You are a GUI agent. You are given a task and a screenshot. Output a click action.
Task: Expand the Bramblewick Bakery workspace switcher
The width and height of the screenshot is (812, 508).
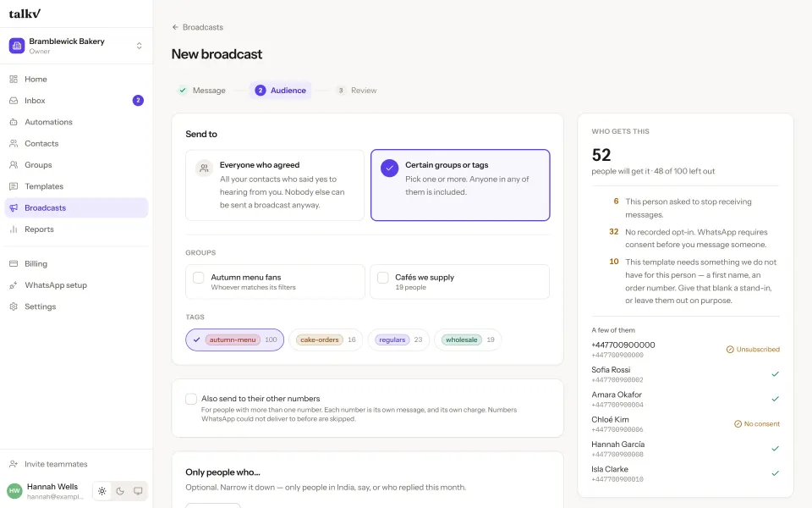pos(139,46)
